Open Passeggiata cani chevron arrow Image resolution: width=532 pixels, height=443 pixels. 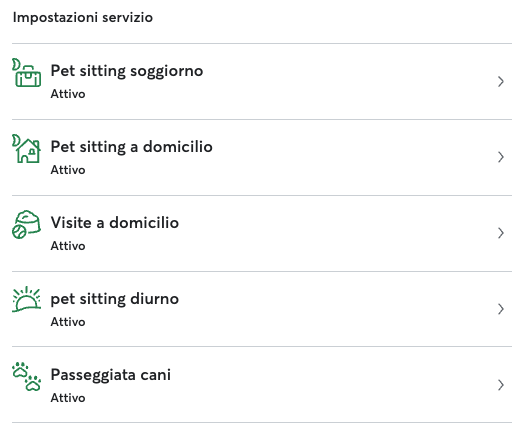tap(500, 385)
